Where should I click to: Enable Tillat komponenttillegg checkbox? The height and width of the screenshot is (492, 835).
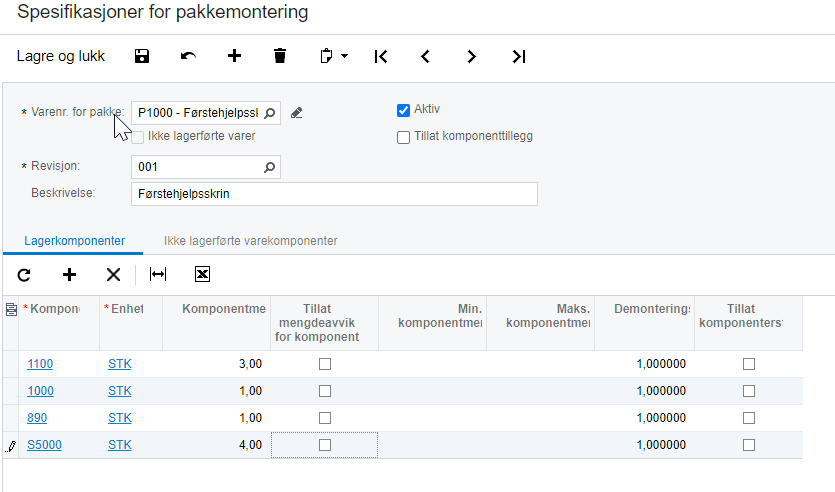(x=404, y=137)
